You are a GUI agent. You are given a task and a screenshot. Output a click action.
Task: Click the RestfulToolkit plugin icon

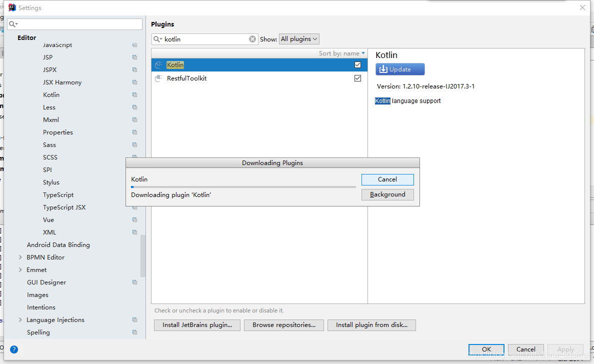158,78
